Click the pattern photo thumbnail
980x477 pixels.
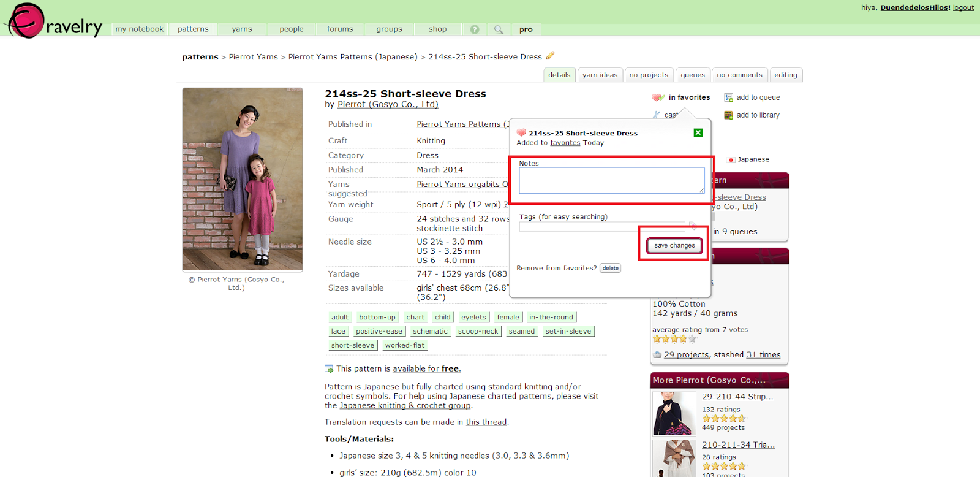point(243,179)
